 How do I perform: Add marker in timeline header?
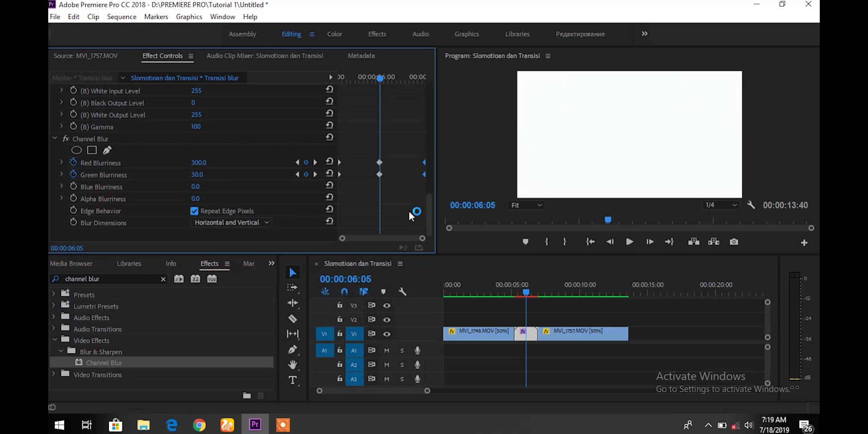pos(383,292)
